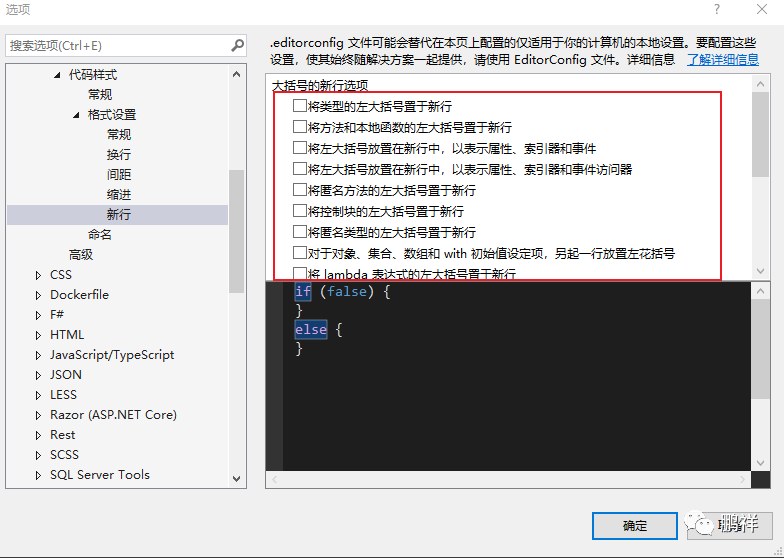Expand the Razor (ASP.NET Core) node

tap(38, 415)
